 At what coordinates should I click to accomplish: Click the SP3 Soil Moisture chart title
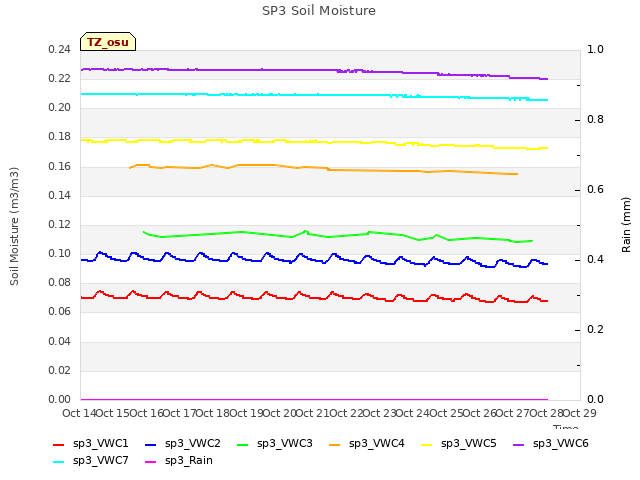coord(319,11)
